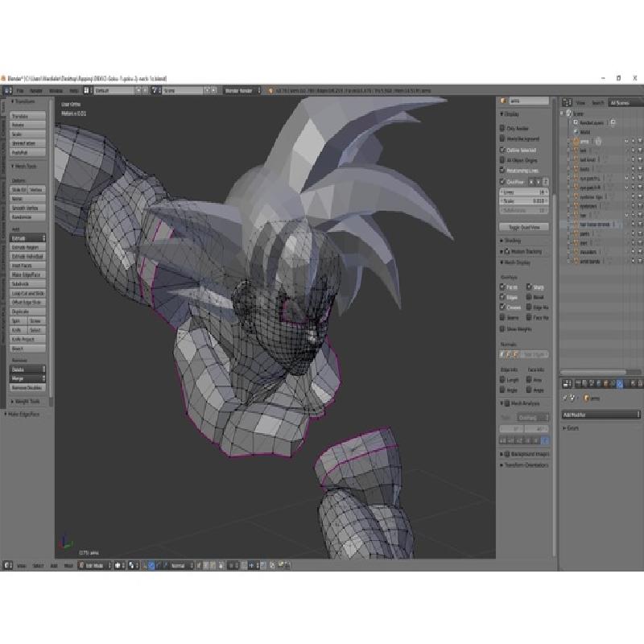Open the Extrude dropdown in tool shelf

point(27,238)
